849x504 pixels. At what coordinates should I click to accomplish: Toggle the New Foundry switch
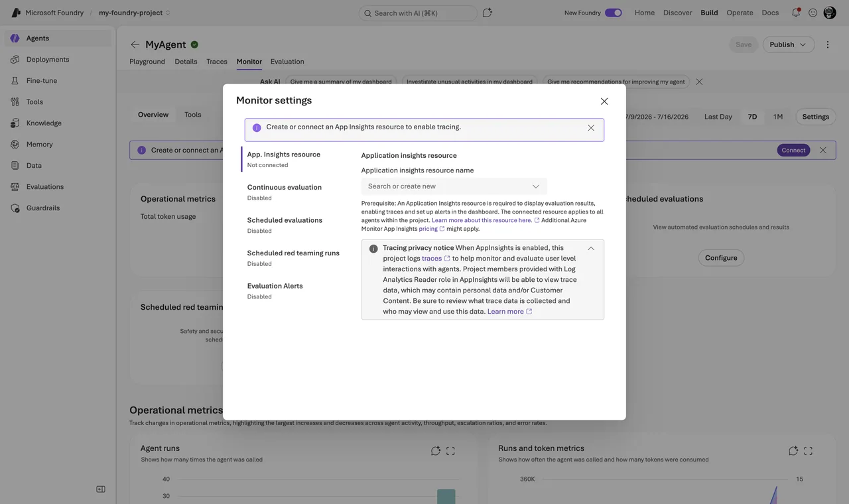pos(614,13)
